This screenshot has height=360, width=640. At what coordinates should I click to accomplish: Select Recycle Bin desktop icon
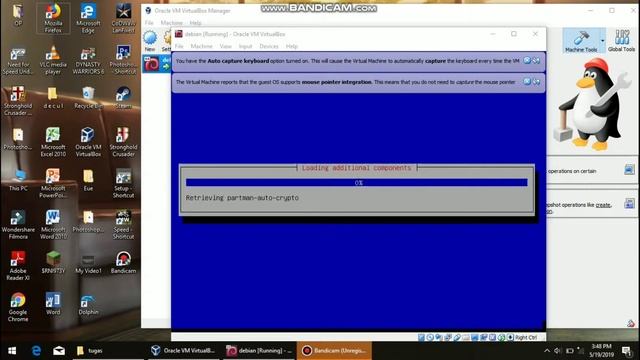click(88, 98)
